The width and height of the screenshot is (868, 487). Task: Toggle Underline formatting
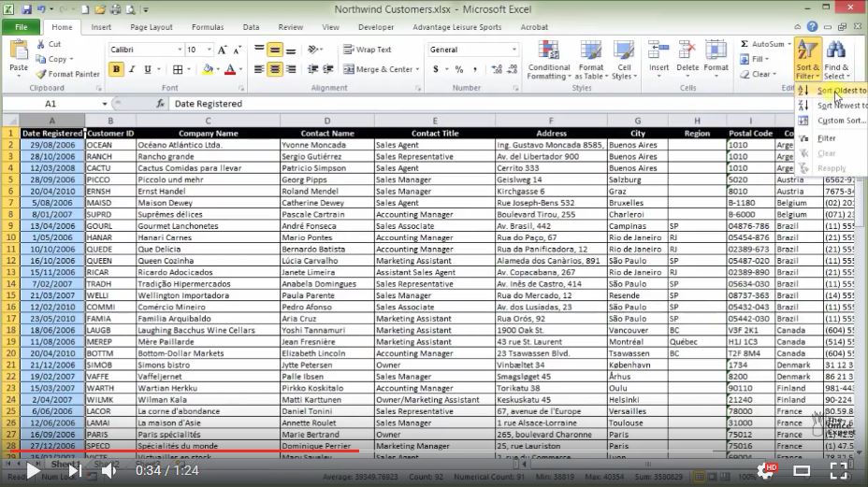pos(147,69)
